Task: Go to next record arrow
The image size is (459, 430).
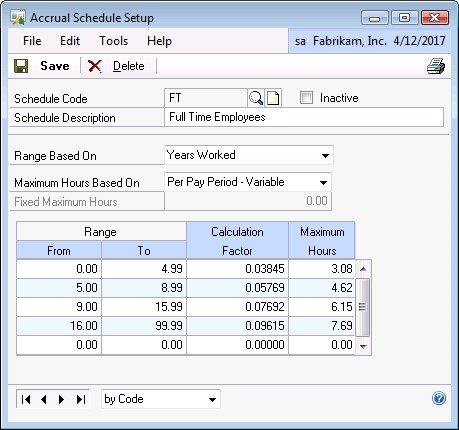Action: click(x=61, y=399)
